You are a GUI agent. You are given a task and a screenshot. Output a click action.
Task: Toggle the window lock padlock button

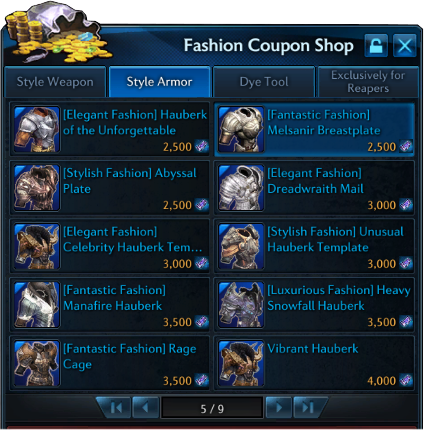tap(376, 45)
